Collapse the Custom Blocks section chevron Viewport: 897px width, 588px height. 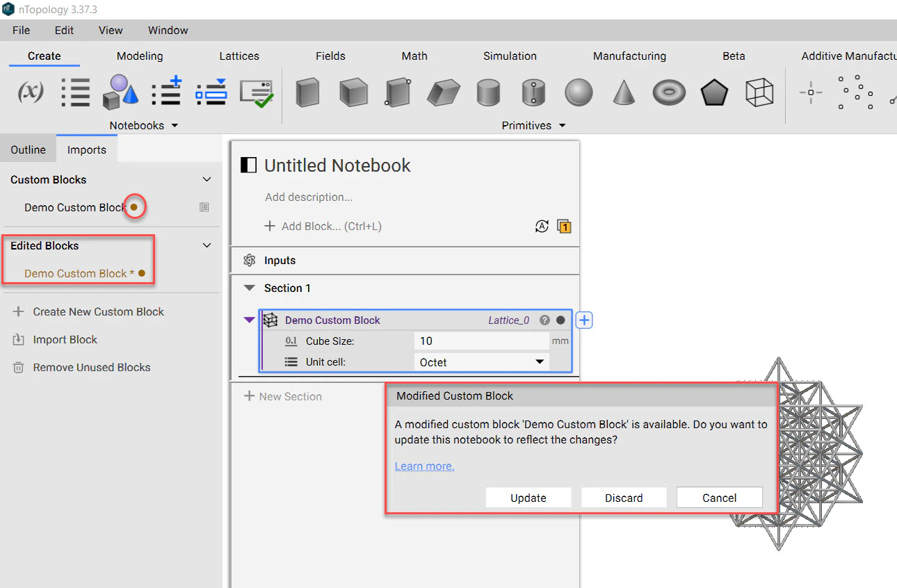pos(207,179)
